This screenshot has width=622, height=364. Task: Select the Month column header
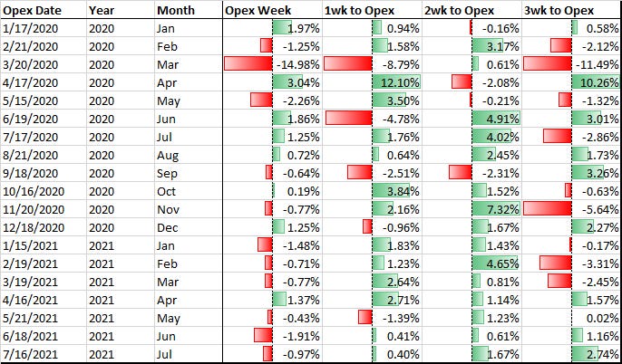189,10
